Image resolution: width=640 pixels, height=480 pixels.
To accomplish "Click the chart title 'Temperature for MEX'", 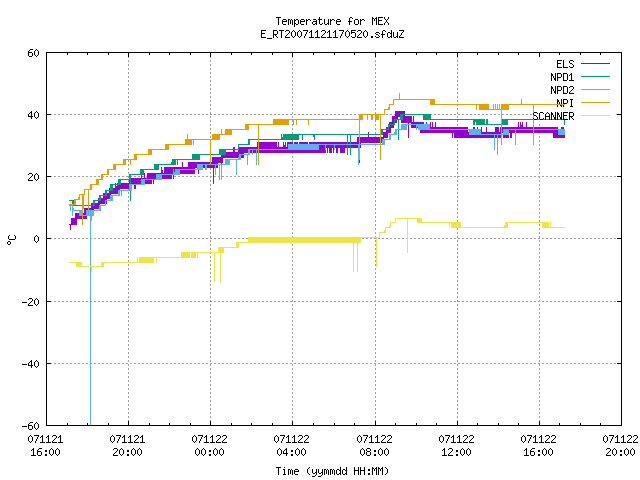I will click(332, 21).
